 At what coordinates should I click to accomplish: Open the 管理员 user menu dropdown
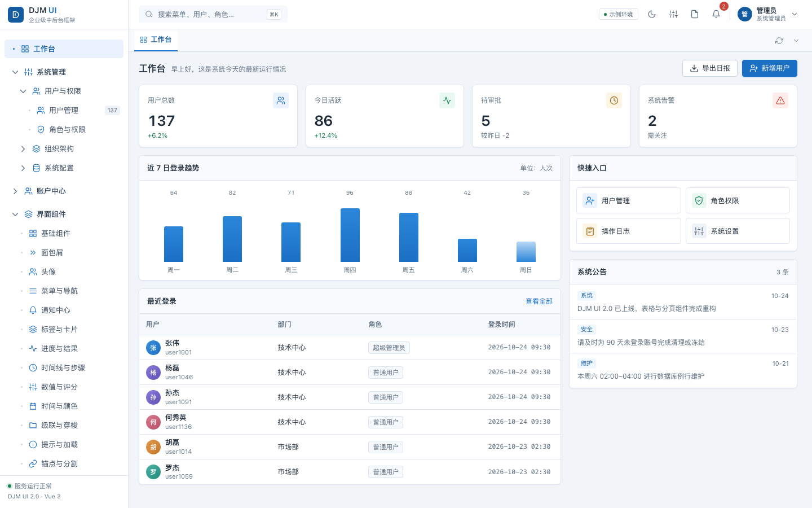click(x=768, y=14)
